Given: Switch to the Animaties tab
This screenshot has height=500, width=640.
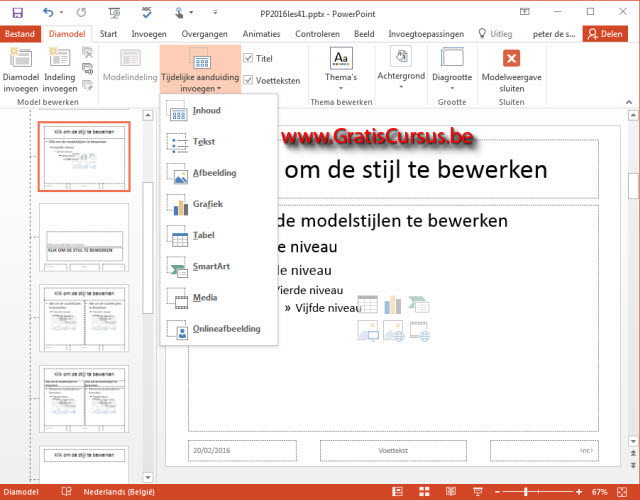Looking at the screenshot, I should [x=261, y=34].
